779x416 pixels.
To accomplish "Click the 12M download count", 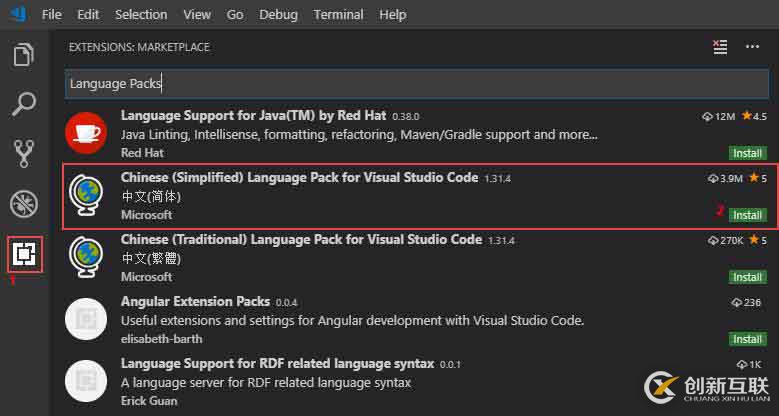I will click(718, 116).
